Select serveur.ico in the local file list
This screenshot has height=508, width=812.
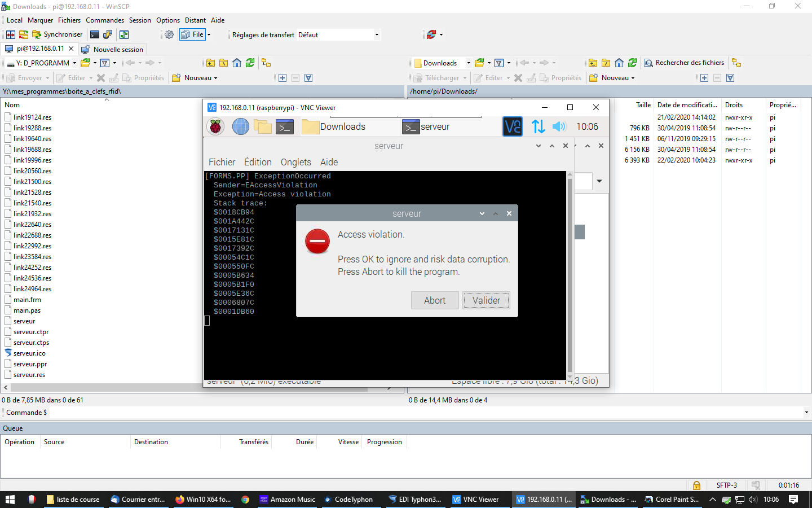pos(29,353)
